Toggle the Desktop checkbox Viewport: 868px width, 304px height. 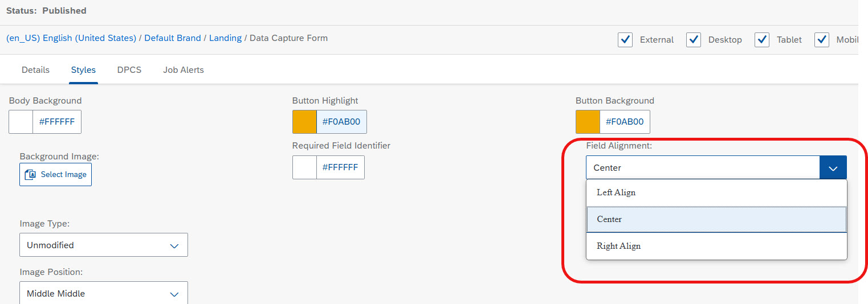tap(694, 40)
